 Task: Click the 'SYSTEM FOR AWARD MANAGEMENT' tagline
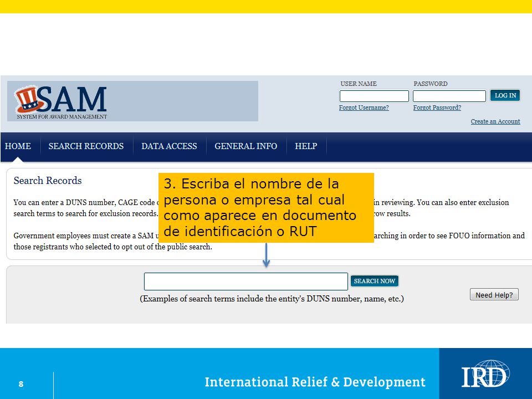click(x=62, y=117)
